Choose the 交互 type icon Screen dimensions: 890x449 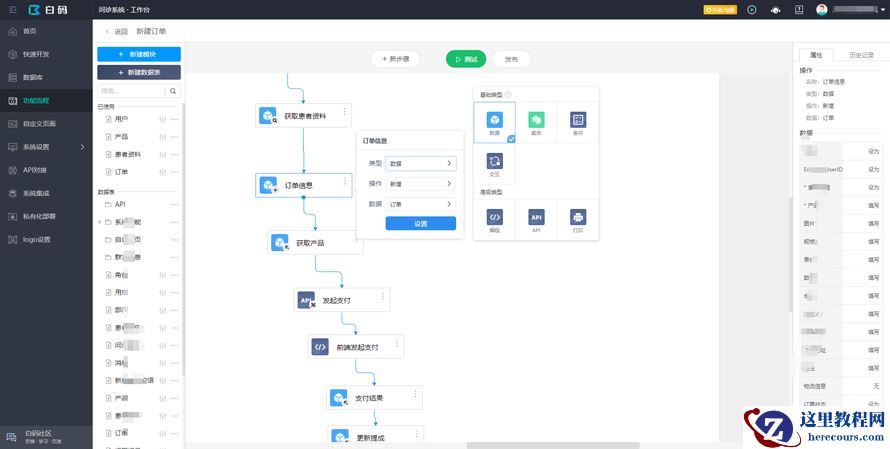(x=494, y=163)
